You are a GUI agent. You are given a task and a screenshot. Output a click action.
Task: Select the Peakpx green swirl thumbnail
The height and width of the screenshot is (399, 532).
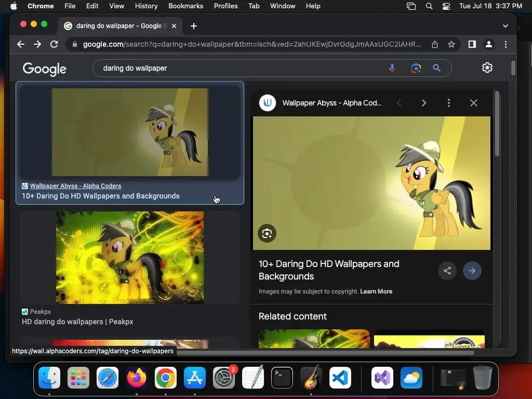coord(130,258)
